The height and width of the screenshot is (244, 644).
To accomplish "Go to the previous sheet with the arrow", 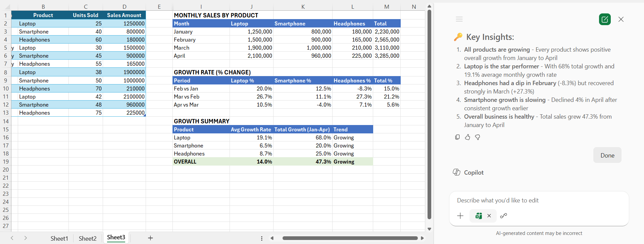I will coord(12,238).
